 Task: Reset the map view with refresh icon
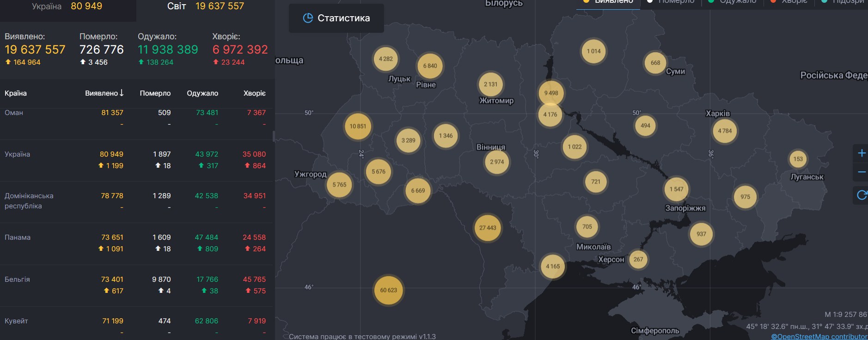[x=861, y=195]
